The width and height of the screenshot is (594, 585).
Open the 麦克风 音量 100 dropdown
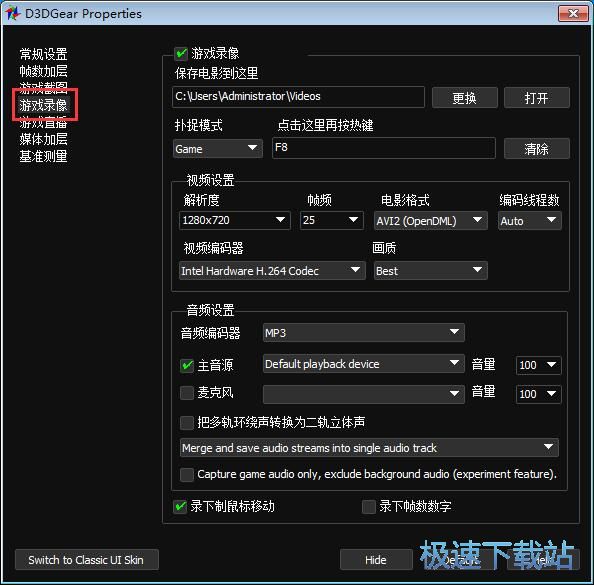538,394
